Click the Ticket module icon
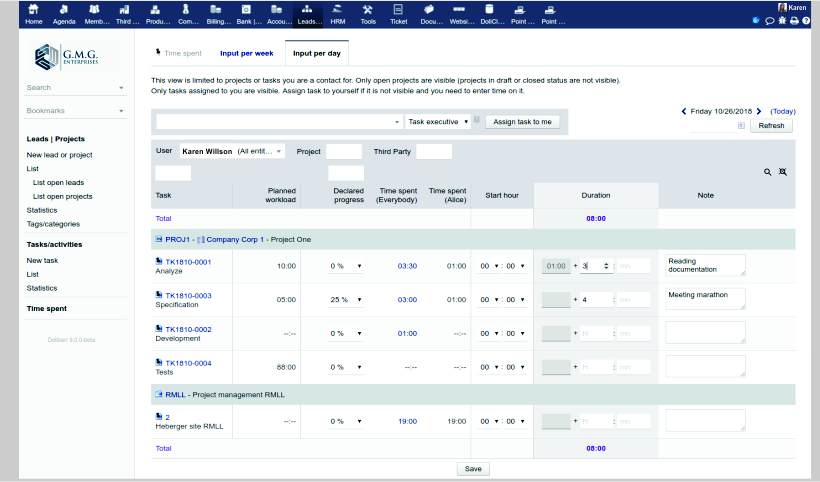 pos(398,13)
